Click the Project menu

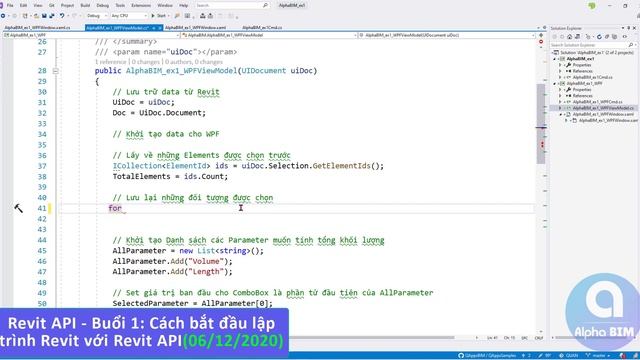click(67, 5)
